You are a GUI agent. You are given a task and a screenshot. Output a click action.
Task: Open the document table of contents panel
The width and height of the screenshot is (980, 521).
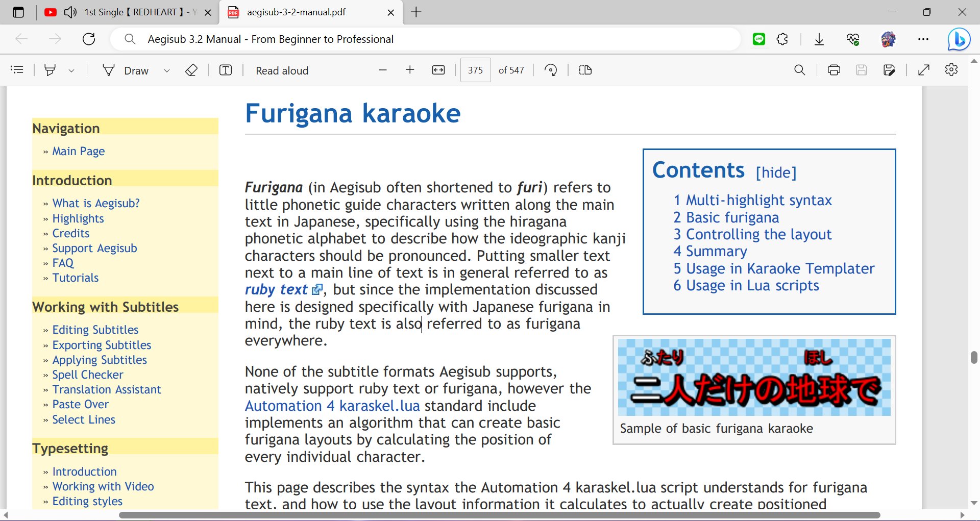click(x=17, y=70)
